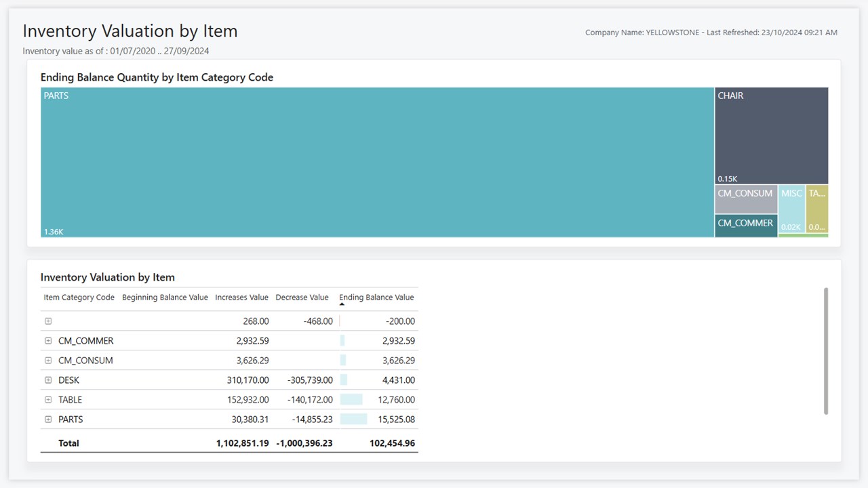Click the 4,431.00 Ending Balance cell
Screen dimensions: 868x488
coord(399,380)
